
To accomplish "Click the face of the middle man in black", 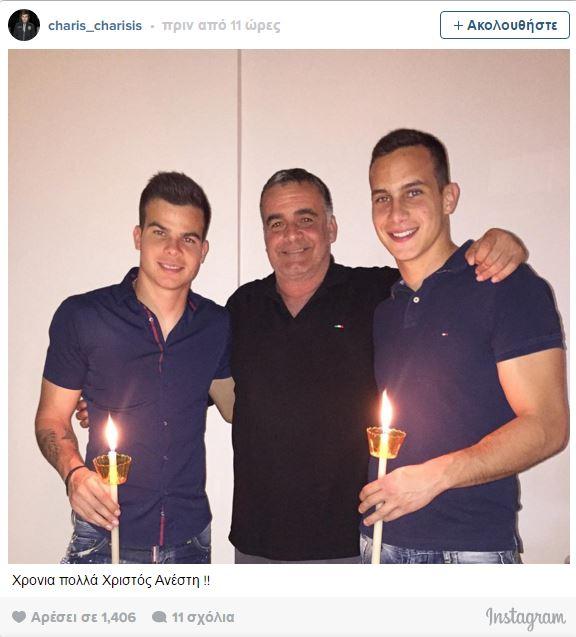I will (x=298, y=228).
